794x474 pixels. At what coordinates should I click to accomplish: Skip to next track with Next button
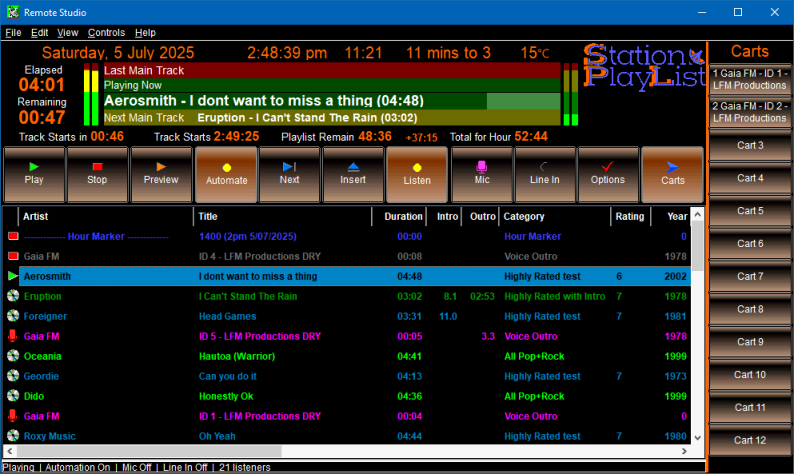289,174
